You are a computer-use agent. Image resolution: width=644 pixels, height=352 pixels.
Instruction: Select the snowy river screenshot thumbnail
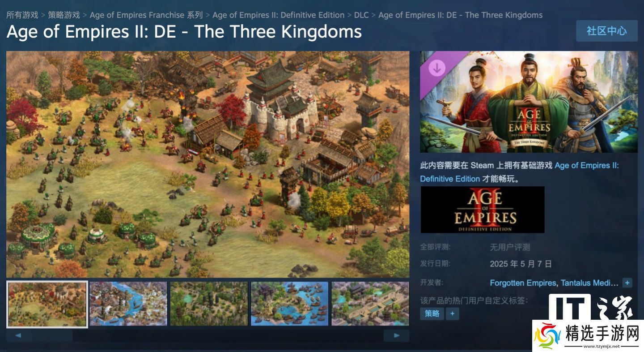coord(128,304)
